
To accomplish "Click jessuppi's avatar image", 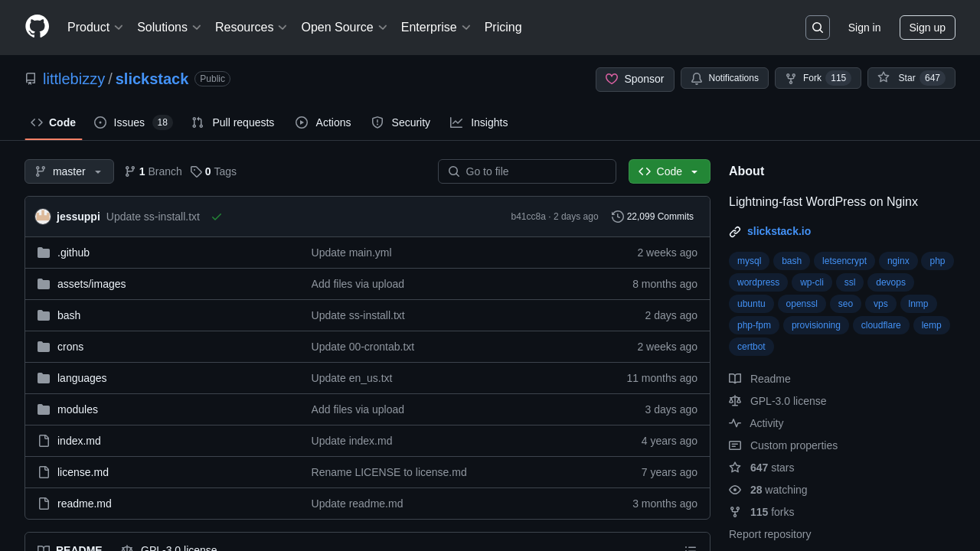I will tap(43, 217).
